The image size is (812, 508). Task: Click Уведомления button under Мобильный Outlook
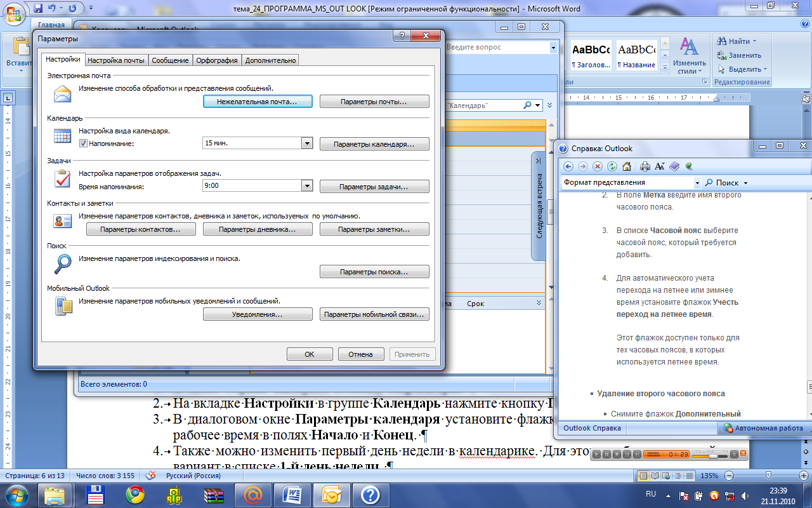pos(258,314)
